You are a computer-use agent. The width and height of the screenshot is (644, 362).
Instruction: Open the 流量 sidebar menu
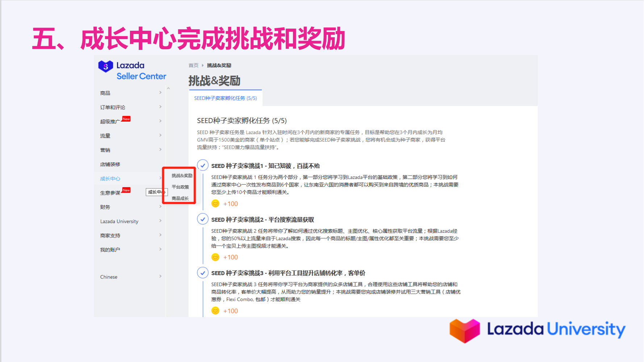coord(105,136)
